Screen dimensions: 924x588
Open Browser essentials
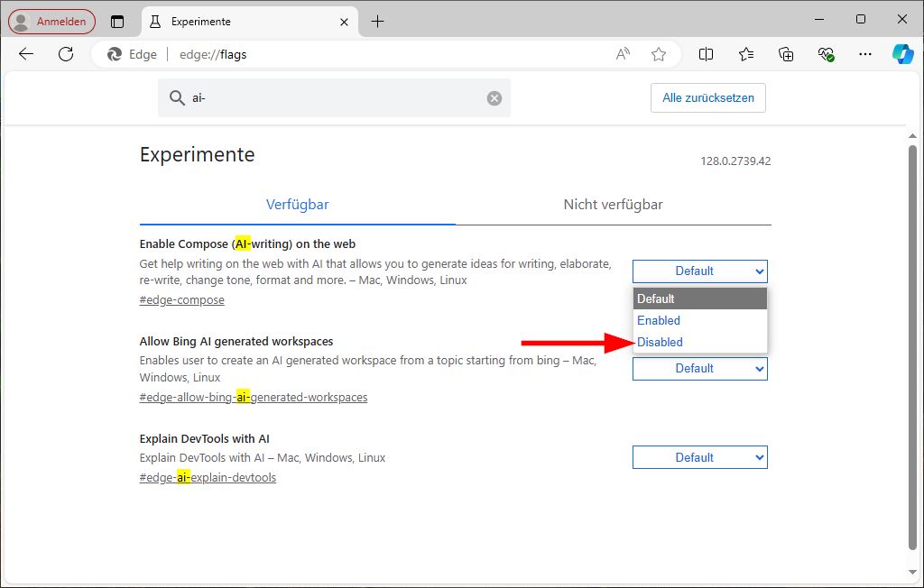coord(826,54)
